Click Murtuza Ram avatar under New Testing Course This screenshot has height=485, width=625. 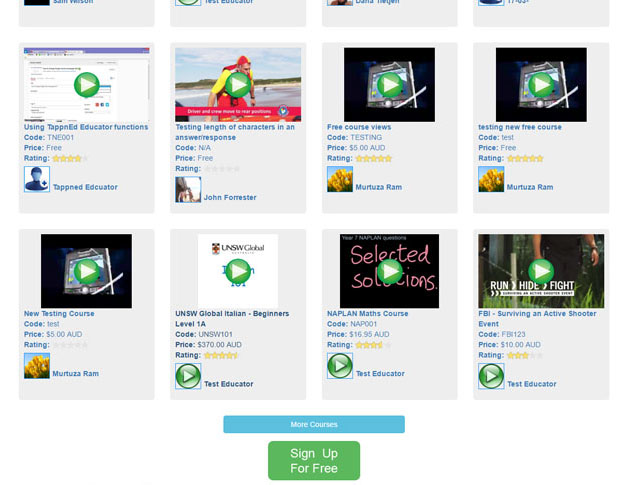pyautogui.click(x=37, y=366)
